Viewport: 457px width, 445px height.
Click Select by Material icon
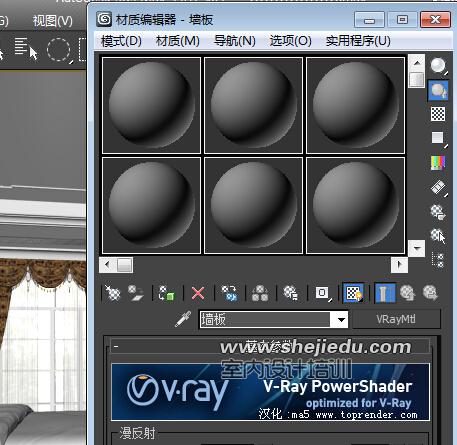(438, 236)
